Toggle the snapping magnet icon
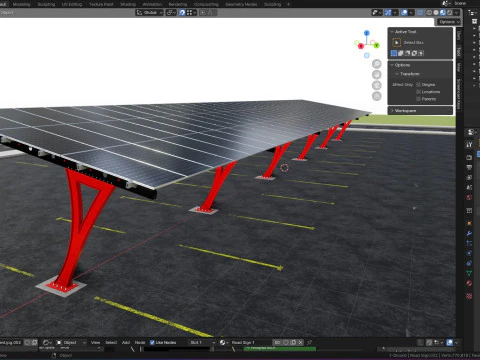The image size is (480, 360). pyautogui.click(x=182, y=13)
